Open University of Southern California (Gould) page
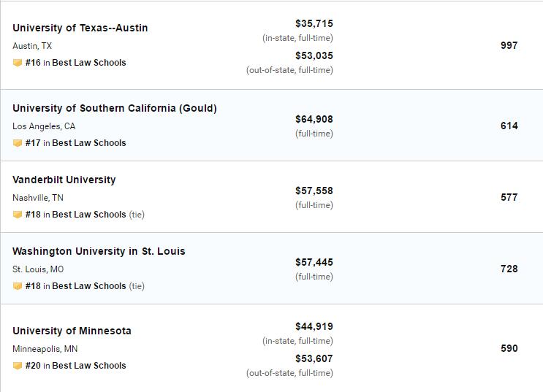This screenshot has height=392, width=543. point(114,108)
